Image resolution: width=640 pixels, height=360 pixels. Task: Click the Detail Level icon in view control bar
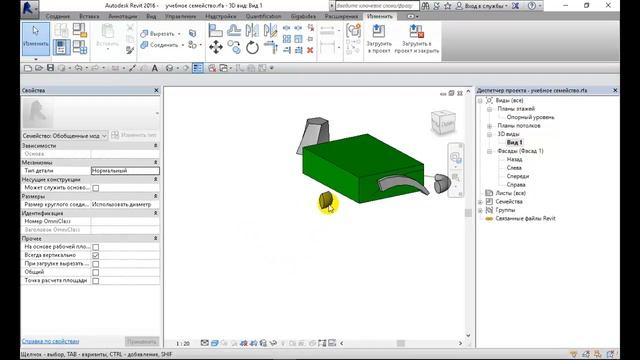204,343
